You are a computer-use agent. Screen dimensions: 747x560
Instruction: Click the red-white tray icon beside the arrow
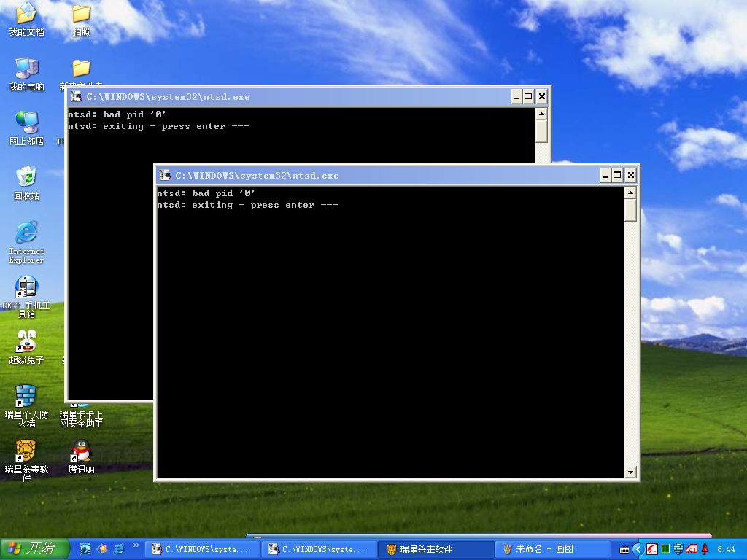click(x=651, y=550)
